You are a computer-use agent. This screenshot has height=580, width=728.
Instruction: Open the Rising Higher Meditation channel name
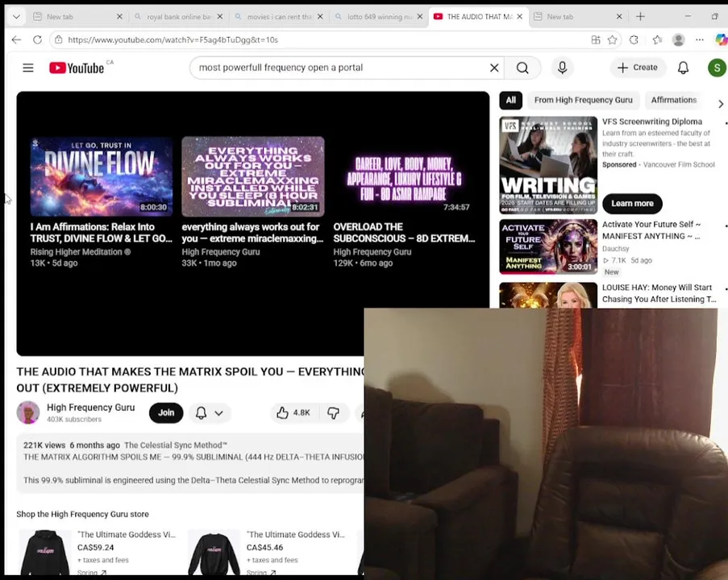pos(81,252)
